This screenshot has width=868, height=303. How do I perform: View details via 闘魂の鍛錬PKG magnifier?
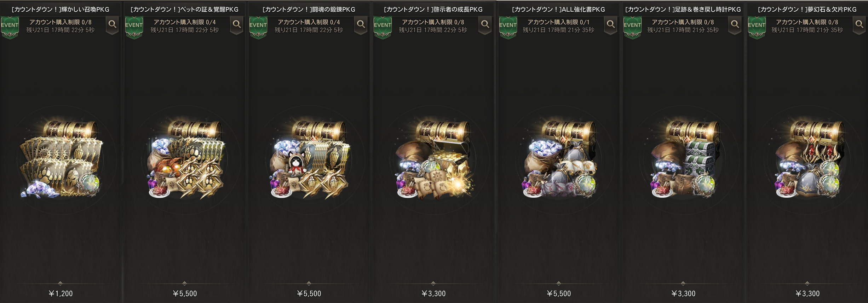(x=361, y=25)
